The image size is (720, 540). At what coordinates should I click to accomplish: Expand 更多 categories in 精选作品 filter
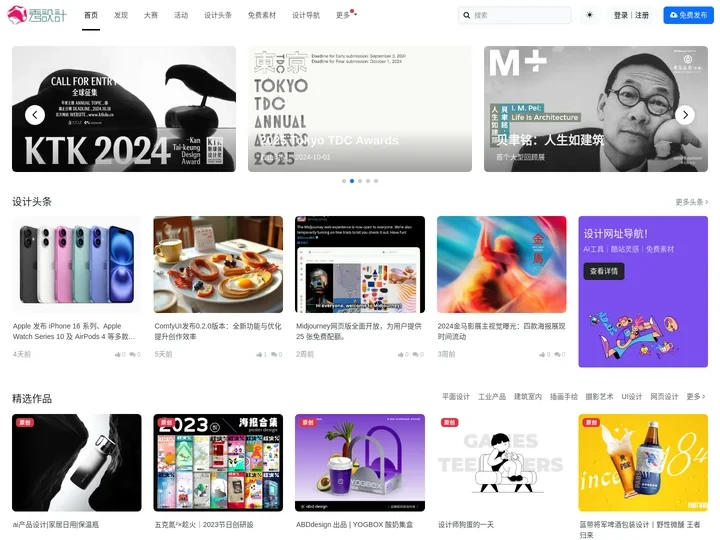point(696,397)
